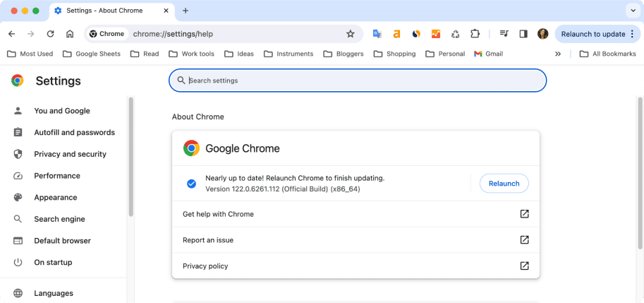Viewport: 644px width, 303px height.
Task: Click the orange 'a' extension icon
Action: point(396,34)
